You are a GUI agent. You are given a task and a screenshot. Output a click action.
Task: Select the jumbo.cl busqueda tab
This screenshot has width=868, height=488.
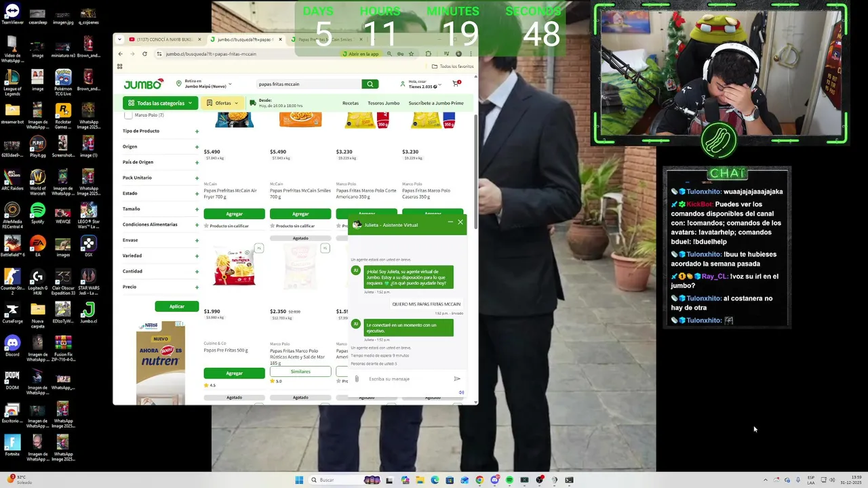pos(245,39)
